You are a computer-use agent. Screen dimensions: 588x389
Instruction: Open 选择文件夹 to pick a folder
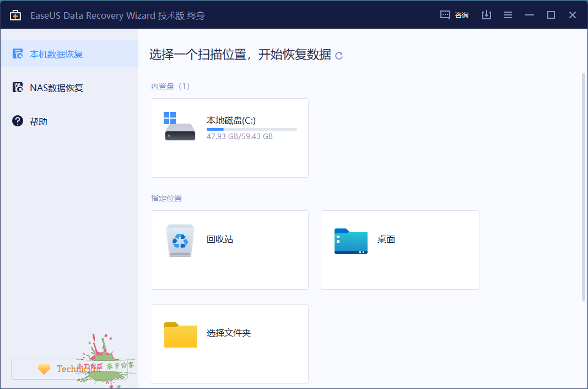click(x=229, y=343)
